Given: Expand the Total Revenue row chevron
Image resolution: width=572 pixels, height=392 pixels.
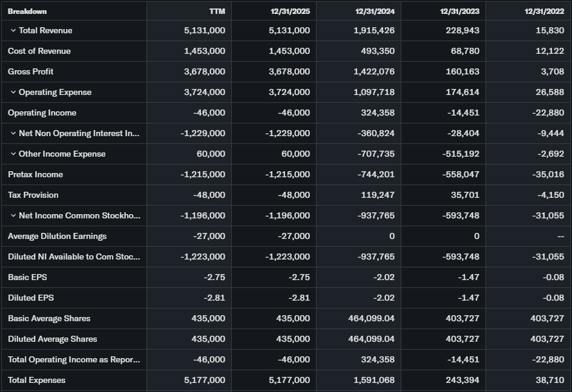Looking at the screenshot, I should tap(13, 30).
